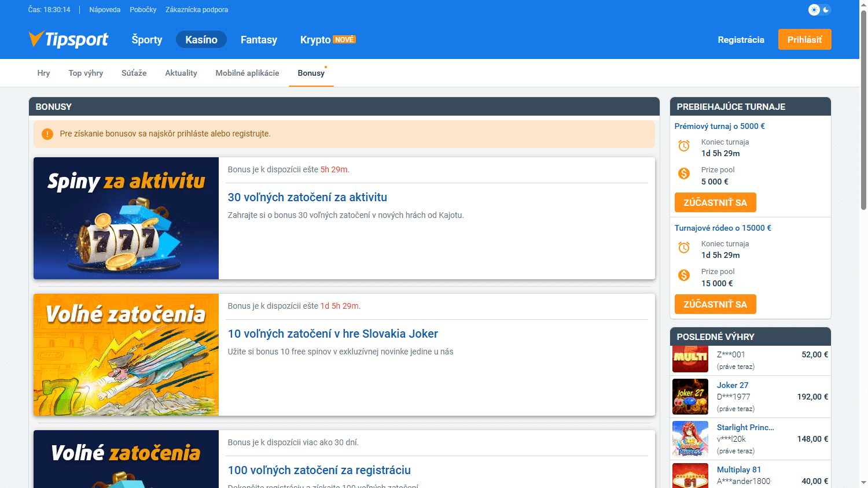868x488 pixels.
Task: Open Zákaznícka podpora link
Action: (196, 9)
